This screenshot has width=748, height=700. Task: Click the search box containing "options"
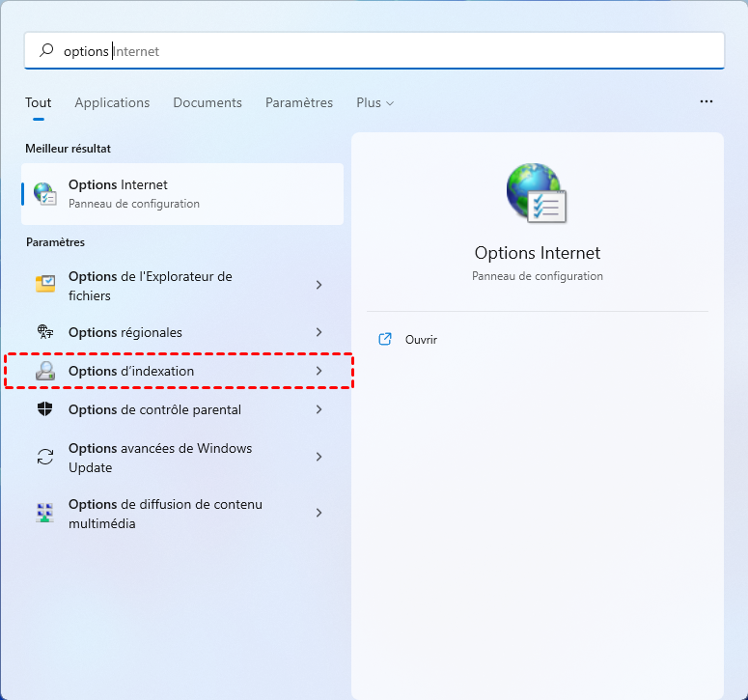(x=374, y=50)
